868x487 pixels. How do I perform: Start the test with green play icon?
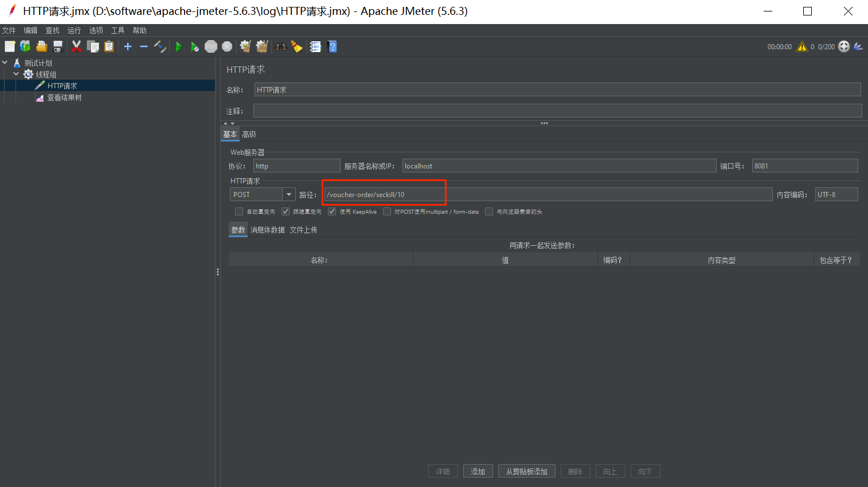pos(179,46)
